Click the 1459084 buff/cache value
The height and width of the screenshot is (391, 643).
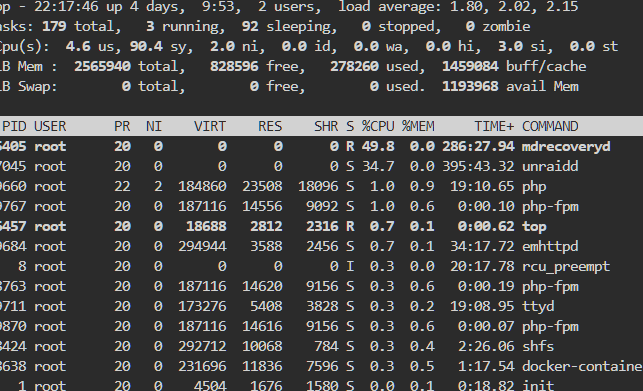point(470,66)
